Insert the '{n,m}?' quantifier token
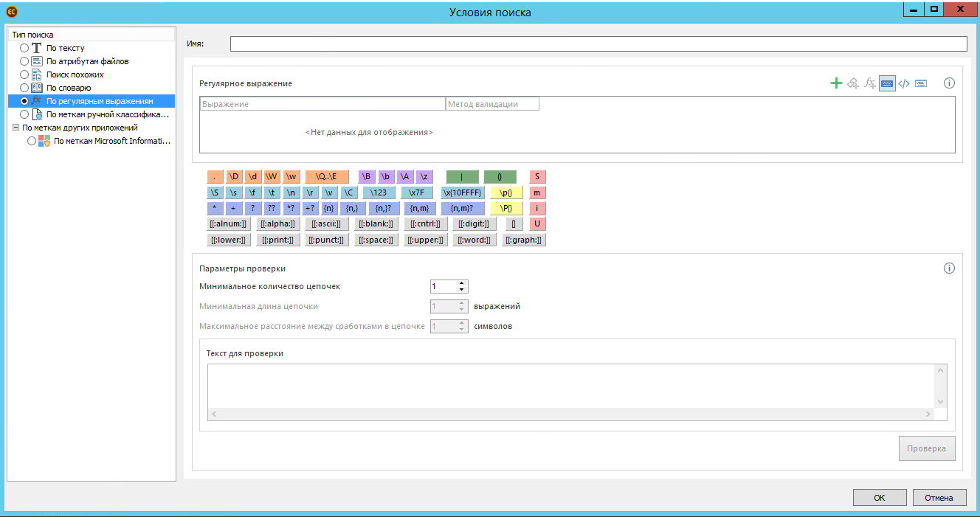This screenshot has width=980, height=517. point(463,208)
